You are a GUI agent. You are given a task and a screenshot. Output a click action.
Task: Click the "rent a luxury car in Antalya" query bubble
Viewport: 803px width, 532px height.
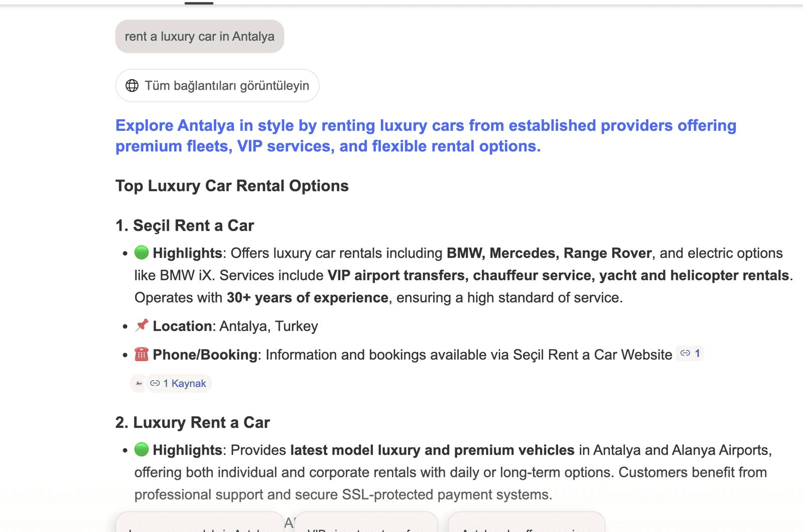[200, 36]
